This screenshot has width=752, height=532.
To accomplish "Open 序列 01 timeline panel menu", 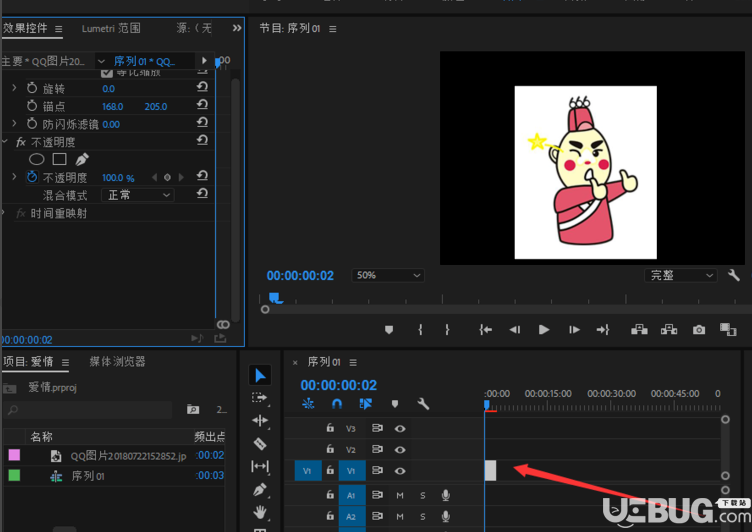I will pyautogui.click(x=353, y=362).
